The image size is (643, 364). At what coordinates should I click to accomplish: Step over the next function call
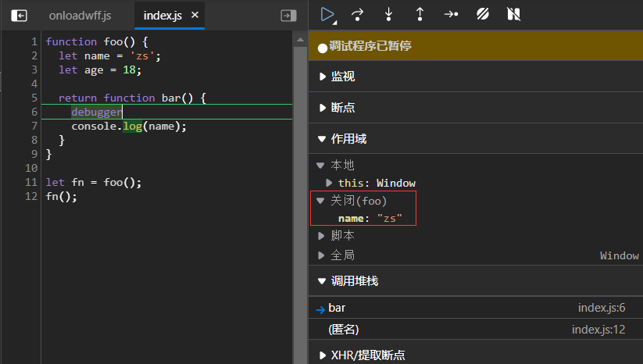358,15
